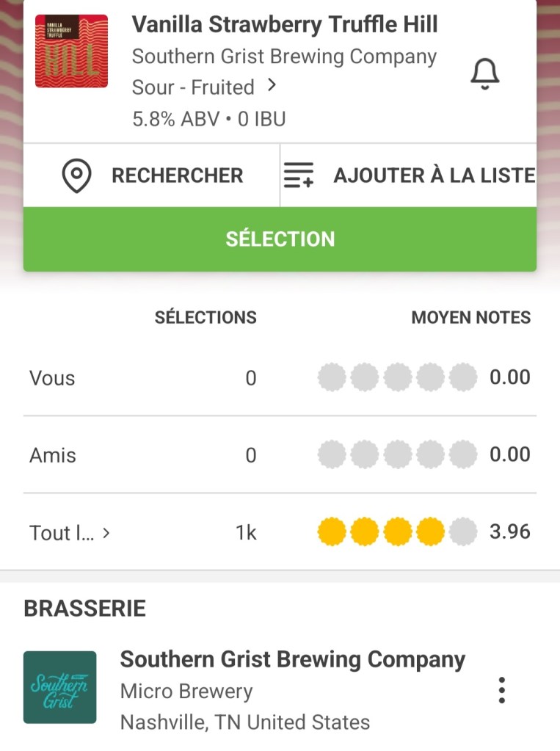Open the three-dot brewery options menu
The width and height of the screenshot is (560, 751).
tap(501, 690)
